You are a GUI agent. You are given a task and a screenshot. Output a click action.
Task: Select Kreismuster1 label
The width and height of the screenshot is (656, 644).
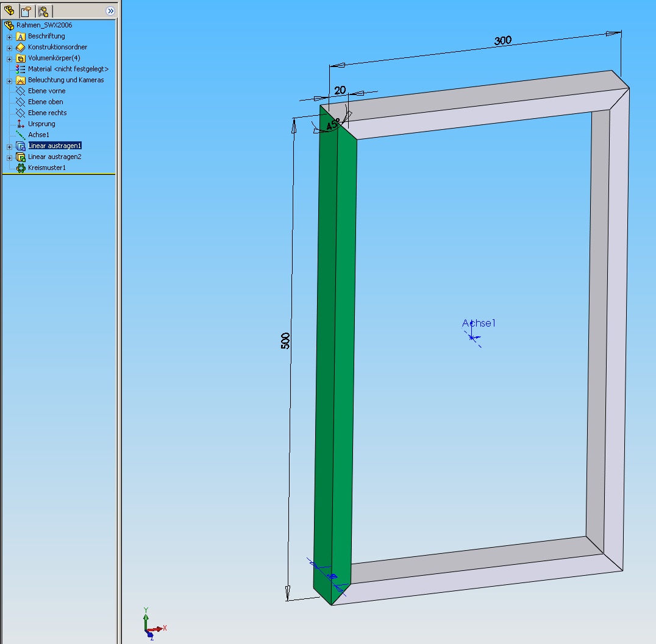coord(47,168)
